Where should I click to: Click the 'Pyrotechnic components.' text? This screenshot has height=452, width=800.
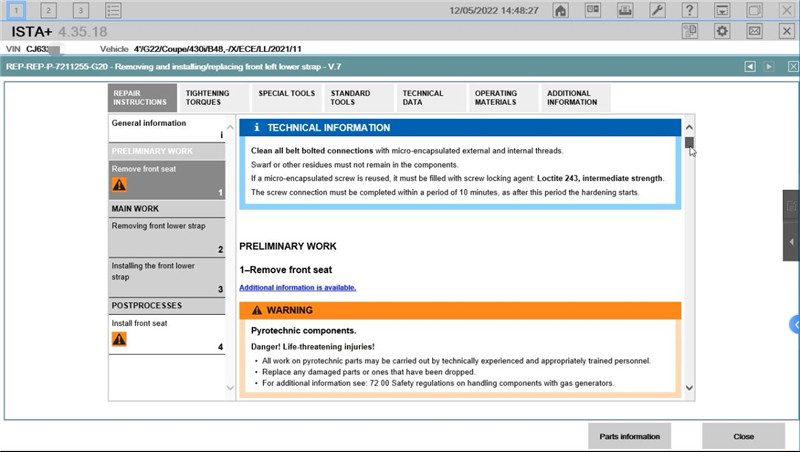point(304,331)
